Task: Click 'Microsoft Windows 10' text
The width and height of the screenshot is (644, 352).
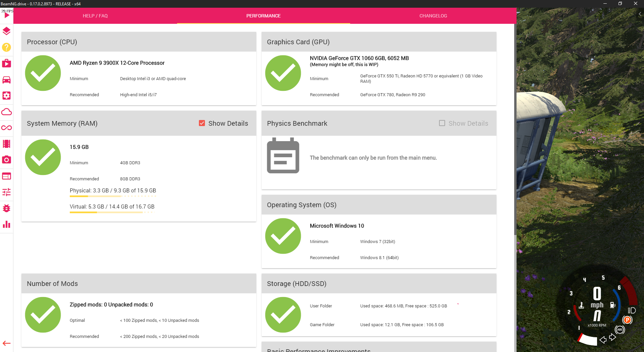Action: (337, 226)
